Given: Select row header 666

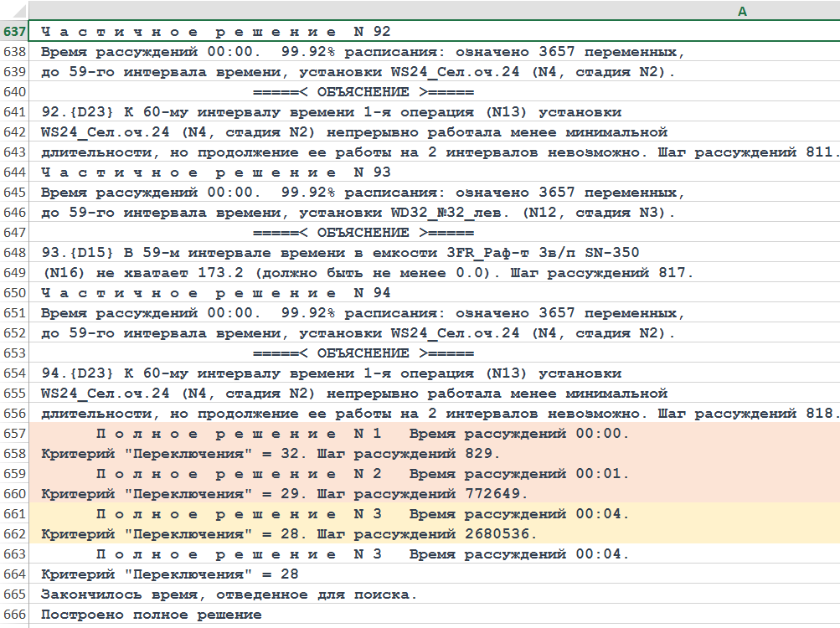Looking at the screenshot, I should 15,615.
